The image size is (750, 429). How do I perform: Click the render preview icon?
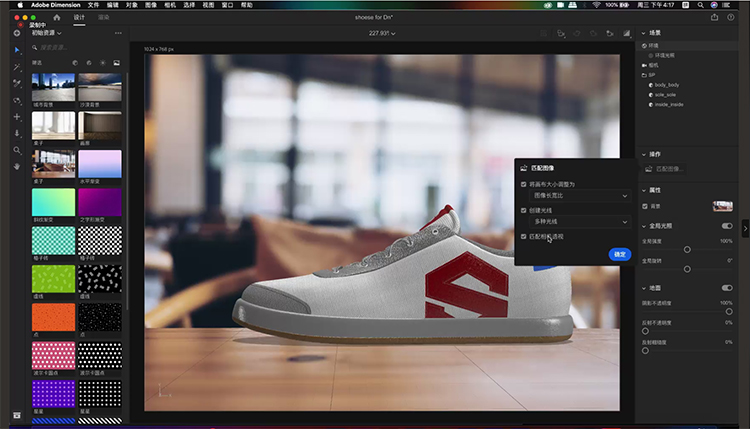click(627, 33)
